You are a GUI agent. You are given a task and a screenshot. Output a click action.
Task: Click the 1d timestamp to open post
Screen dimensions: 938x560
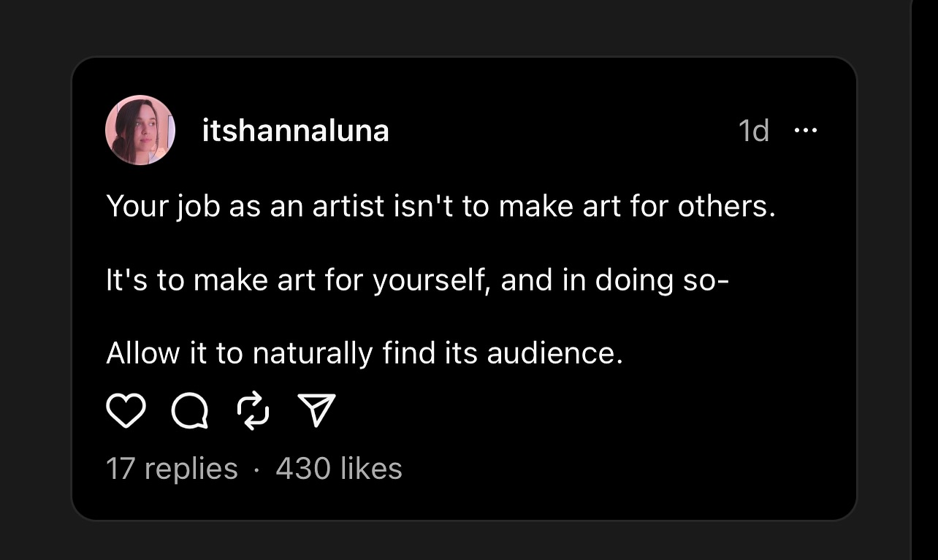[x=754, y=129]
